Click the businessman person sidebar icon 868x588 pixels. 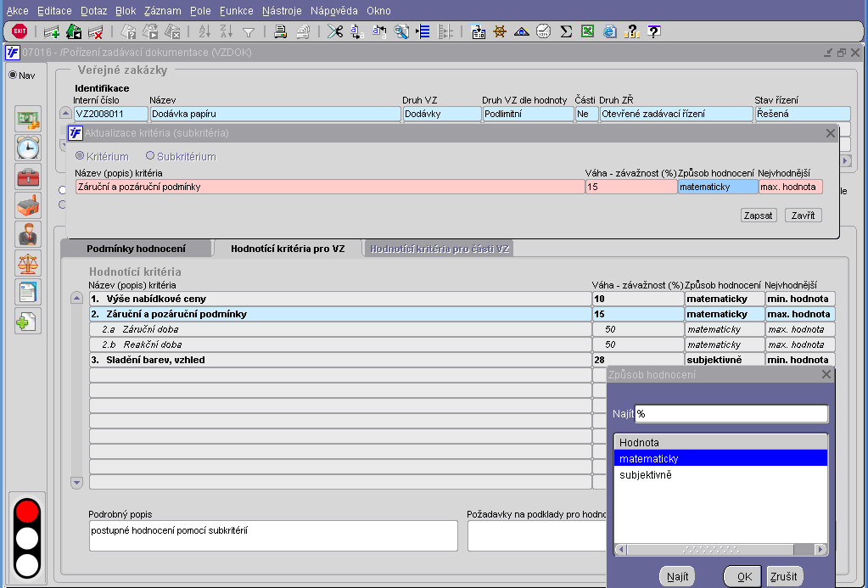click(x=28, y=234)
